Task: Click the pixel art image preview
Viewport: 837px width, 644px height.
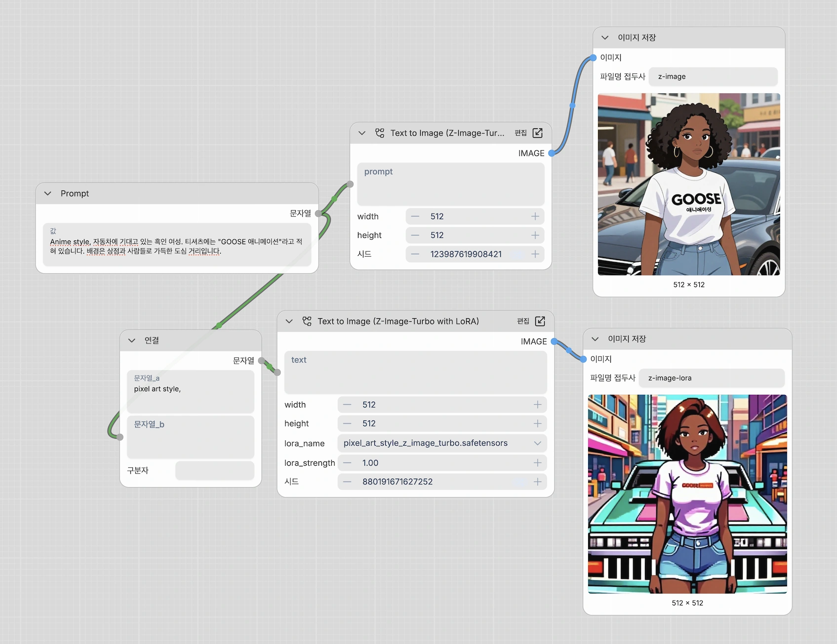Action: click(x=687, y=494)
